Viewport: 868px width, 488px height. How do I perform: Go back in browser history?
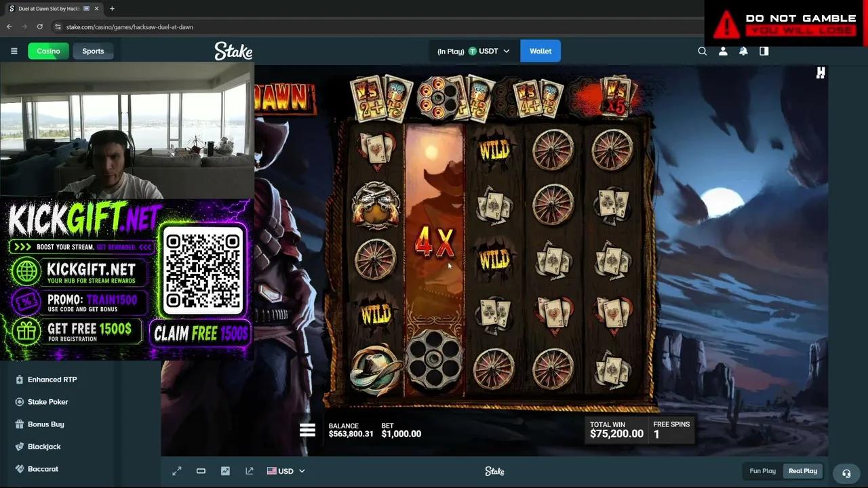(x=9, y=26)
